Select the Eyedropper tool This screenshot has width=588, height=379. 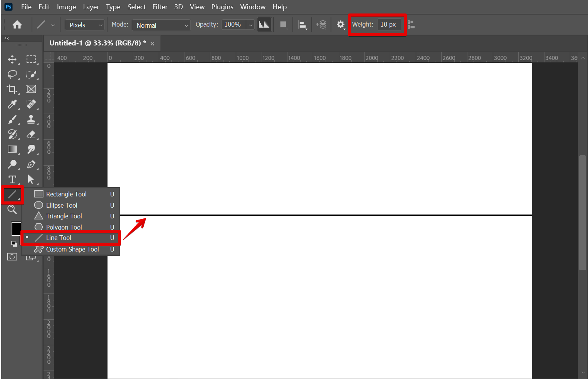point(12,104)
